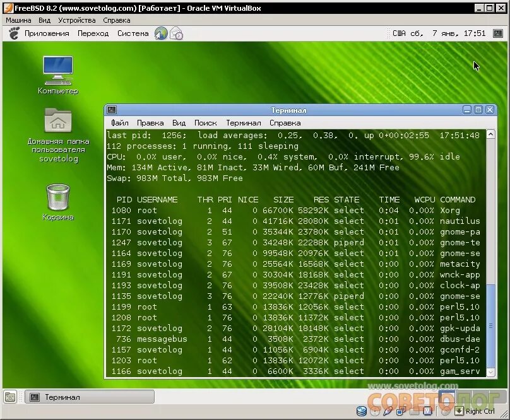Click the clock showing 17:51
This screenshot has height=420, width=510.
point(448,33)
